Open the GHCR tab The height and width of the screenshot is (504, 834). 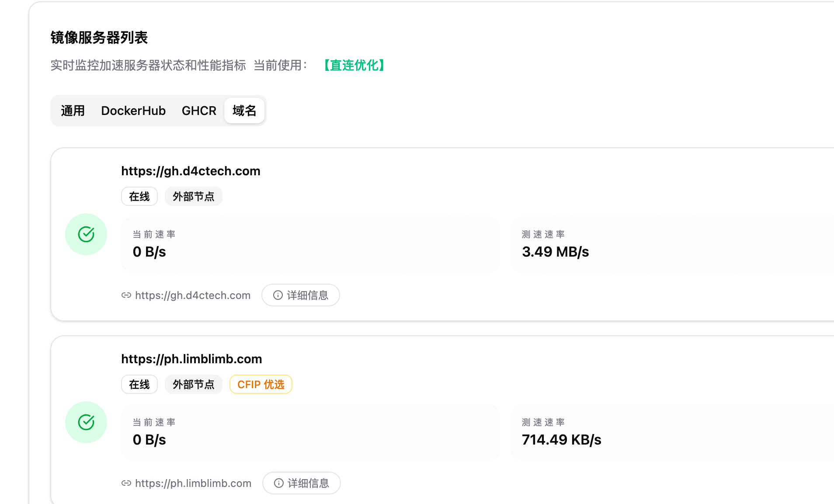[x=199, y=111]
